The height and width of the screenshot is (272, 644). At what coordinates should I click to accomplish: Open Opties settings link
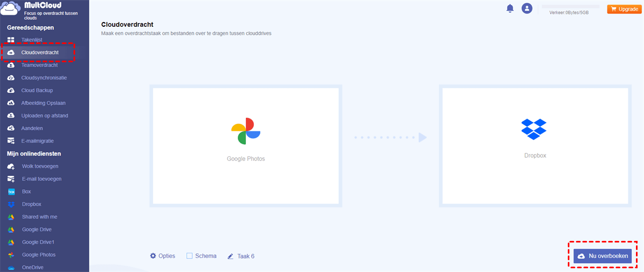[x=167, y=256]
